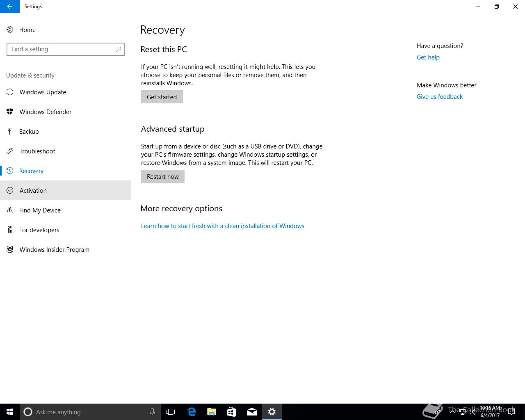The height and width of the screenshot is (420, 525).
Task: Click Get started under Reset this PC
Action: point(162,97)
